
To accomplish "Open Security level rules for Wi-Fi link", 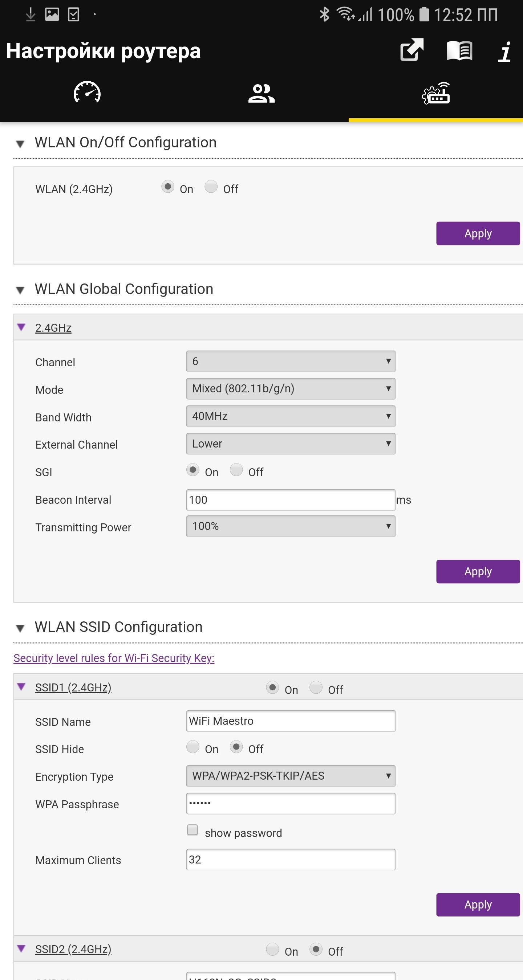I will coord(114,658).
